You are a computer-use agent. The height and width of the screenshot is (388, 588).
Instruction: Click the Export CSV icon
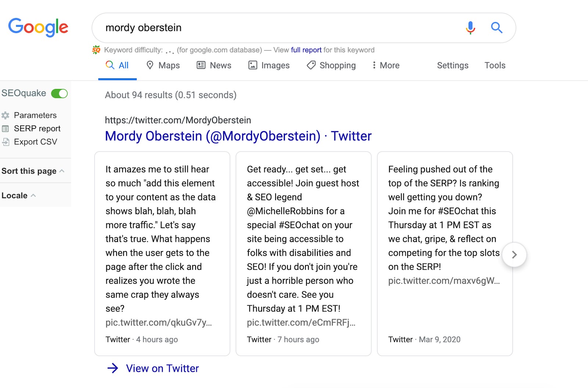point(6,142)
